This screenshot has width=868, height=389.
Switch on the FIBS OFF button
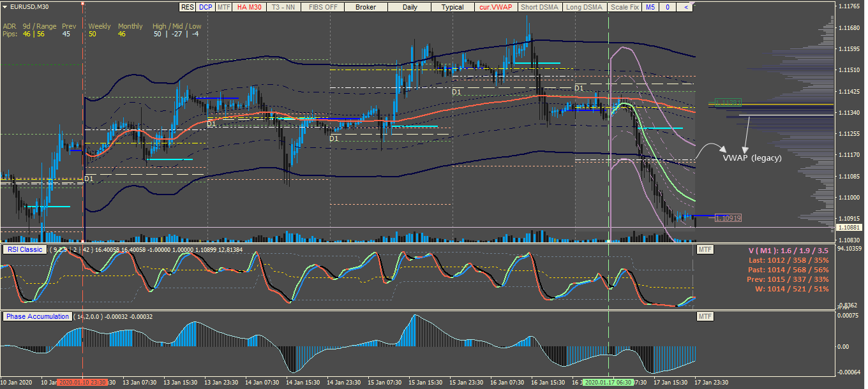322,8
